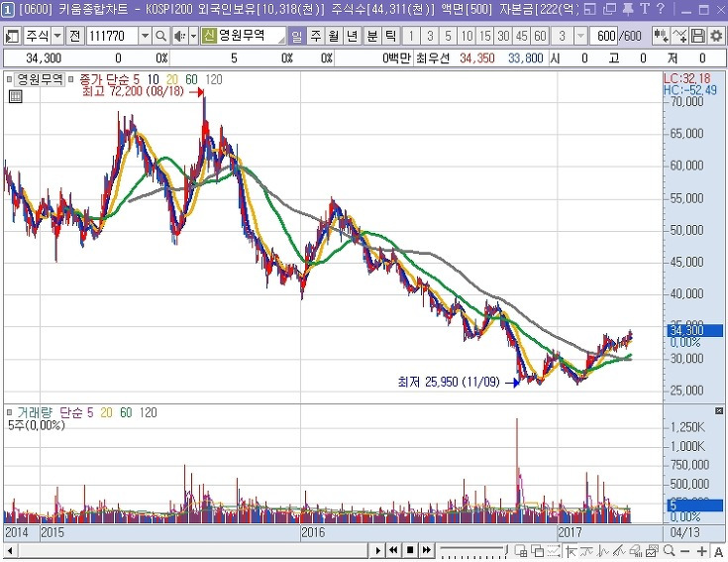Choose the 30 interval button

503,36
